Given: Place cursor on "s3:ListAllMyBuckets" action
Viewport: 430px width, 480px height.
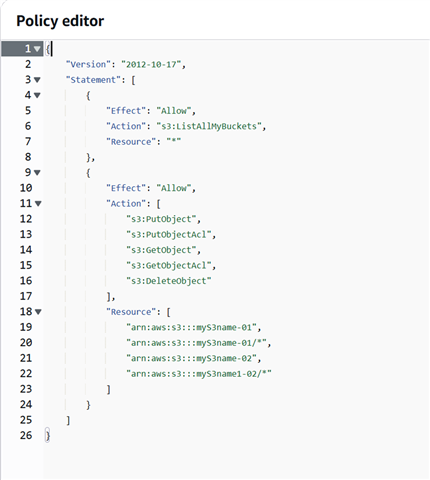Looking at the screenshot, I should pos(209,126).
